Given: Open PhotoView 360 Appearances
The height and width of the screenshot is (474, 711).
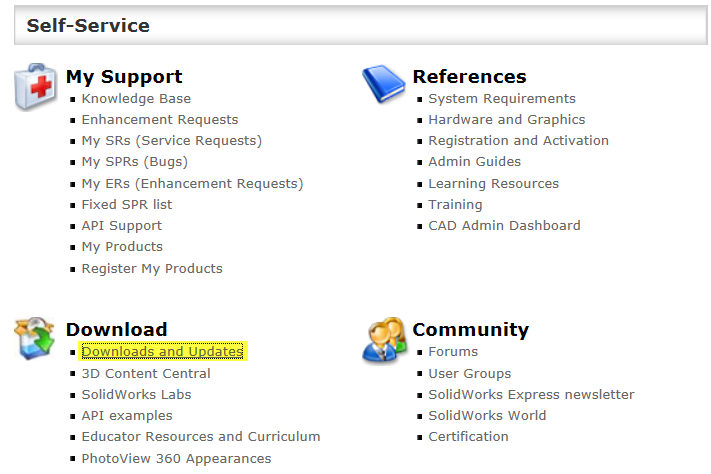Looking at the screenshot, I should (x=176, y=459).
